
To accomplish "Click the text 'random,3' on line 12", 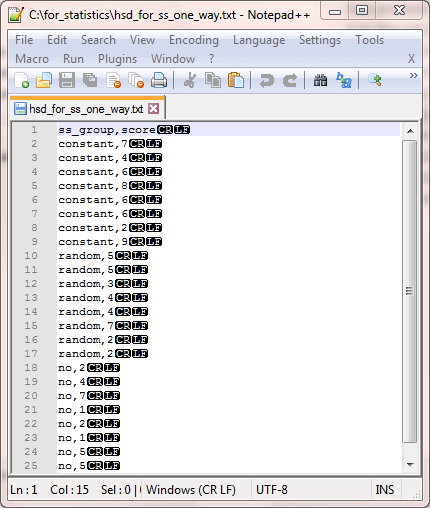I will pyautogui.click(x=86, y=284).
